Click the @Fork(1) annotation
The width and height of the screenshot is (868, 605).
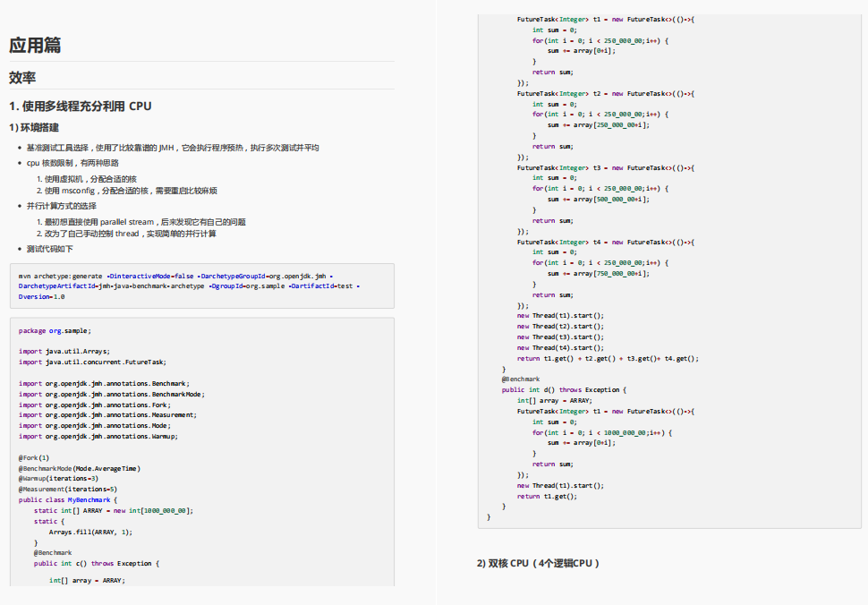pyautogui.click(x=34, y=457)
